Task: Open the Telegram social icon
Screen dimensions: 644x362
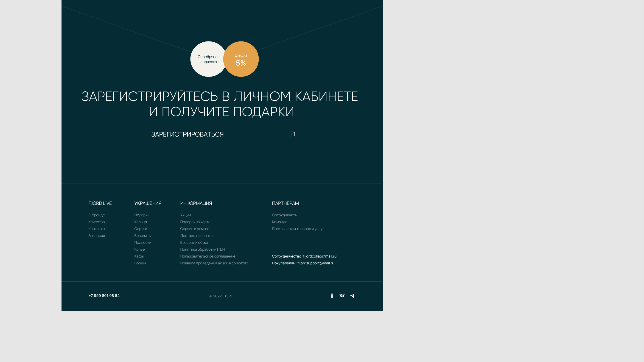Action: pyautogui.click(x=352, y=296)
